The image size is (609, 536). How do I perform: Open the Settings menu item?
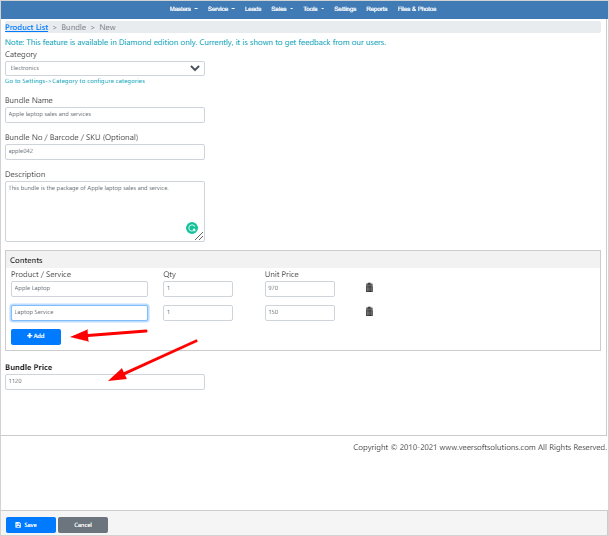pyautogui.click(x=345, y=9)
